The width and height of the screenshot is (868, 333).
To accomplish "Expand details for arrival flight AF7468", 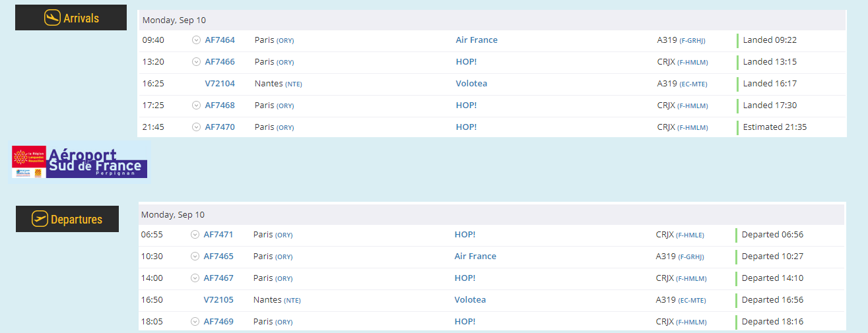I will point(196,106).
